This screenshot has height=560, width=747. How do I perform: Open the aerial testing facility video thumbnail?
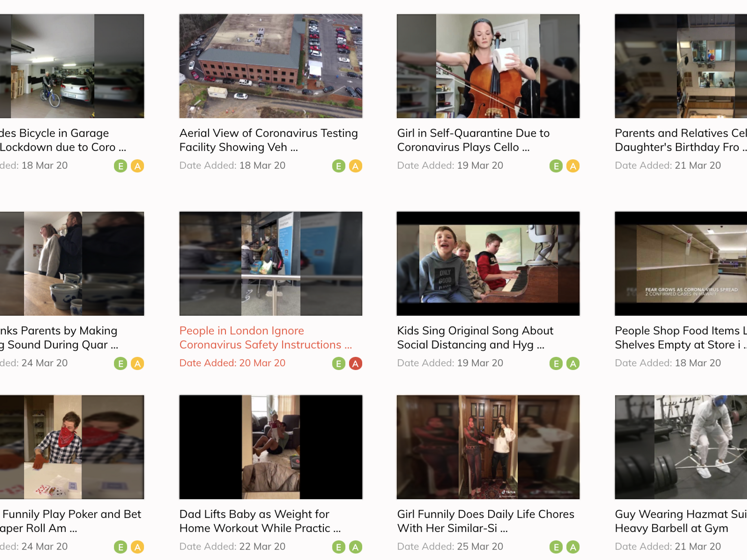click(271, 66)
